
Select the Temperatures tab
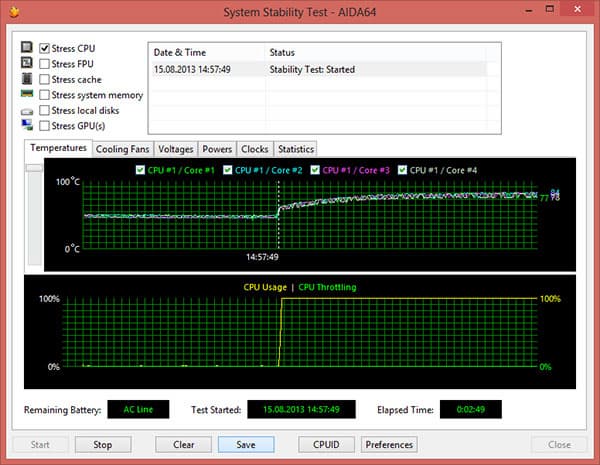[58, 148]
